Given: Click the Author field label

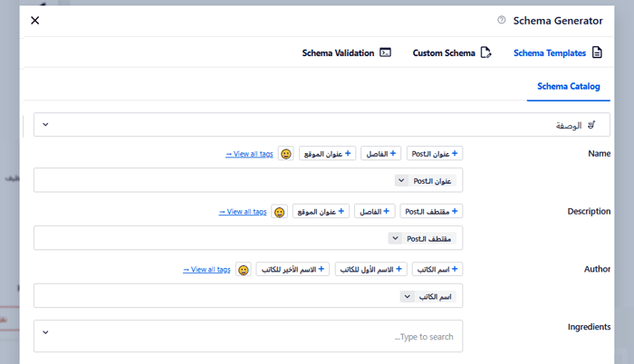Looking at the screenshot, I should point(597,269).
